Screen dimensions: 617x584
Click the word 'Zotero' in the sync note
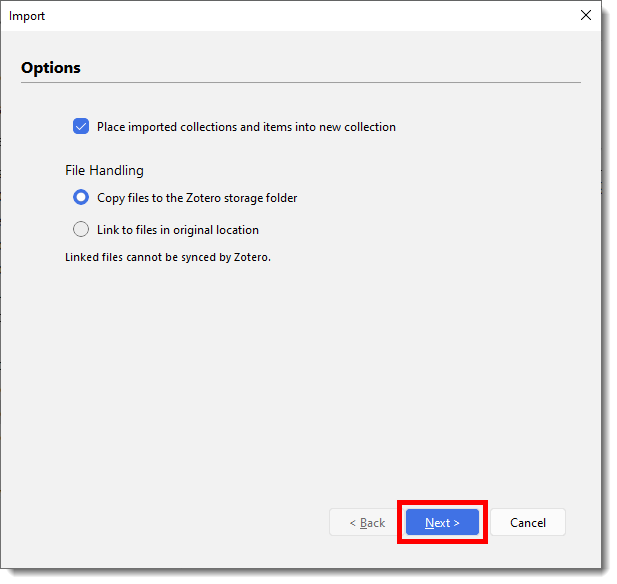pos(250,257)
